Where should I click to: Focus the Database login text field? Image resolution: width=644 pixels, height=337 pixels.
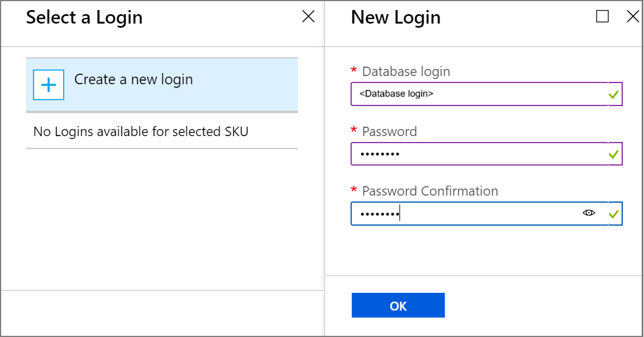click(478, 94)
